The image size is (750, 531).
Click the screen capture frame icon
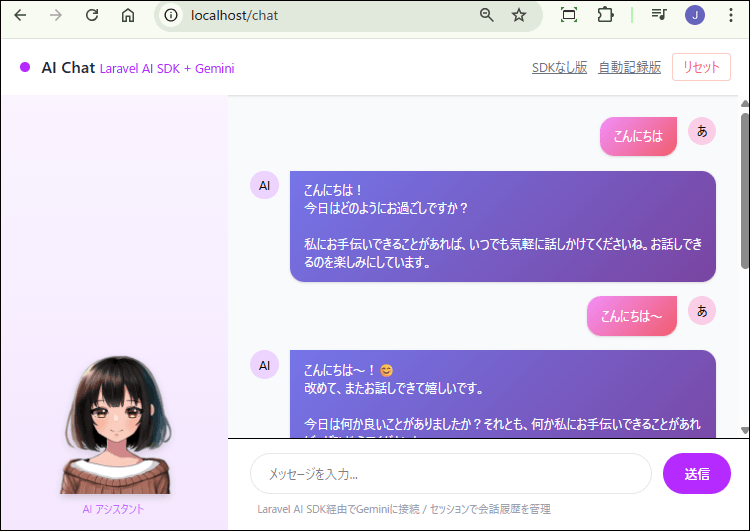569,15
